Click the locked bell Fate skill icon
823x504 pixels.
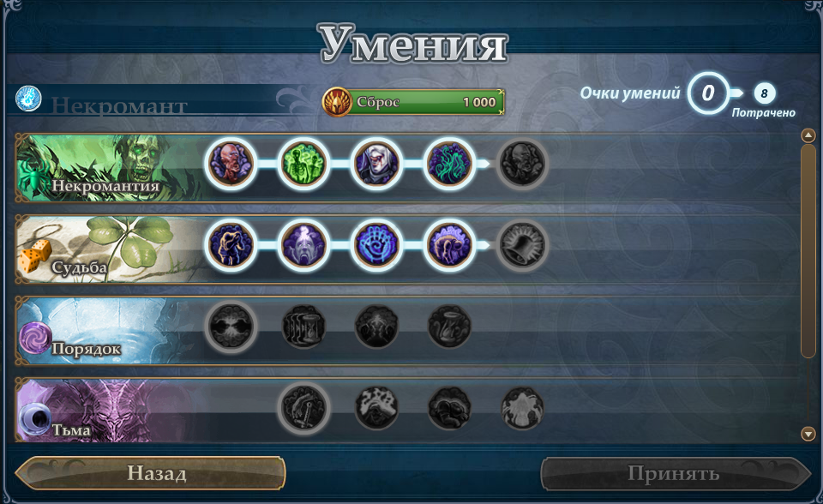point(522,244)
